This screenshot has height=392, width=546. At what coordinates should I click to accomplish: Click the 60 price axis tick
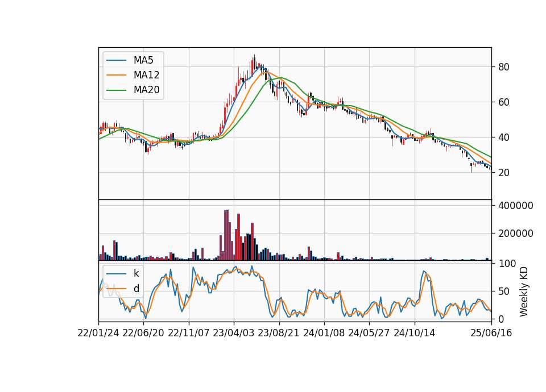503,102
